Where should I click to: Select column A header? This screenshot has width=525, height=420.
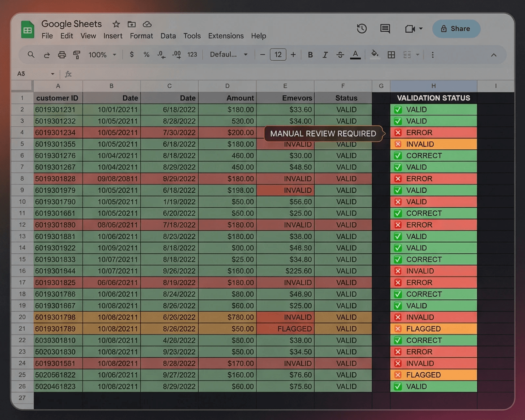coord(58,86)
